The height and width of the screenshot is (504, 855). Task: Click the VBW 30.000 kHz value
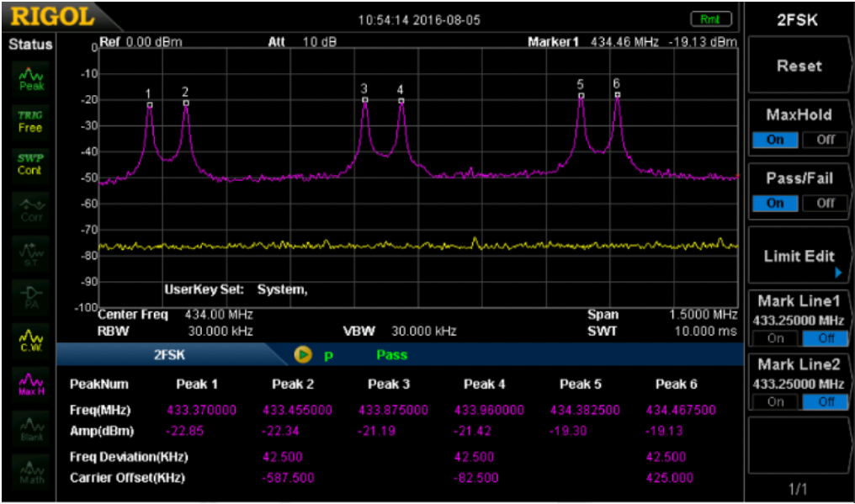pyautogui.click(x=423, y=331)
